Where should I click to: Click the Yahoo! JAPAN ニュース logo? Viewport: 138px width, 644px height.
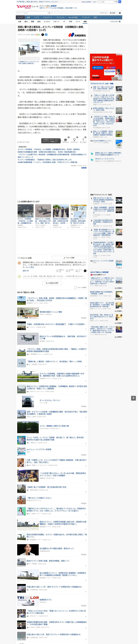(27, 7)
